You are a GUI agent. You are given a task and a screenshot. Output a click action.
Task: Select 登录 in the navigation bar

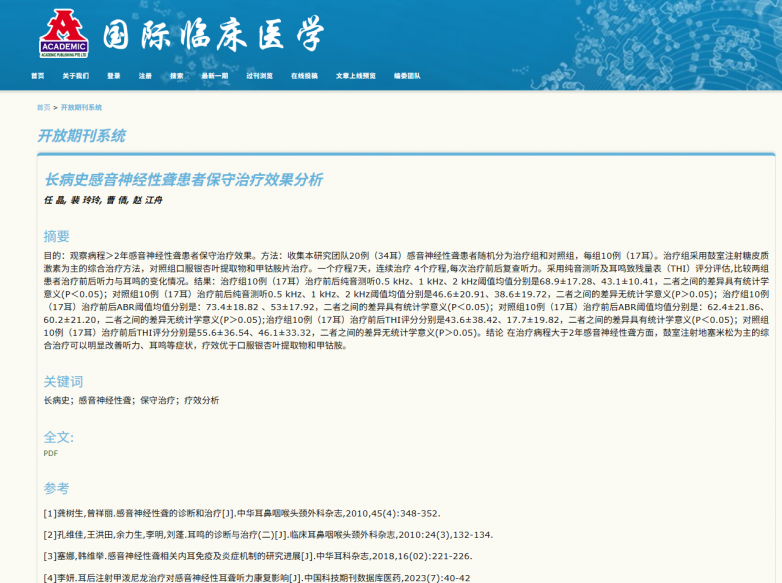click(x=114, y=76)
